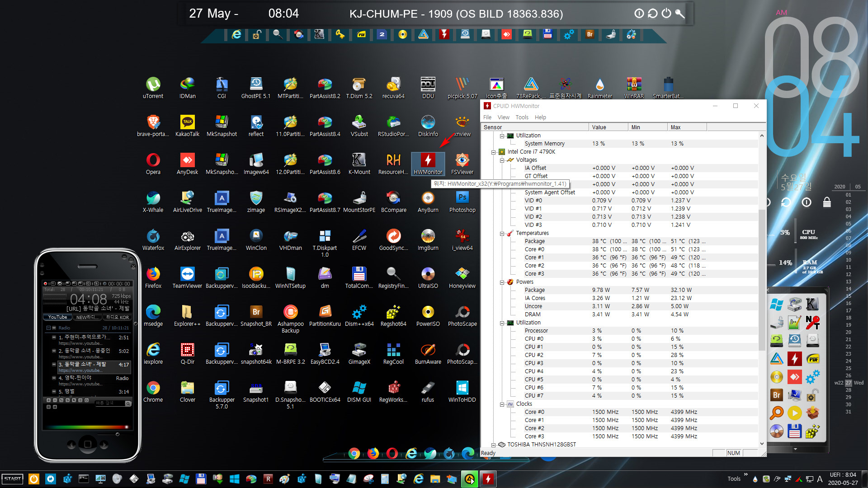Click the HWMonitor lightning icon in the taskbar
Viewport: 868px width, 488px height.
[488, 479]
